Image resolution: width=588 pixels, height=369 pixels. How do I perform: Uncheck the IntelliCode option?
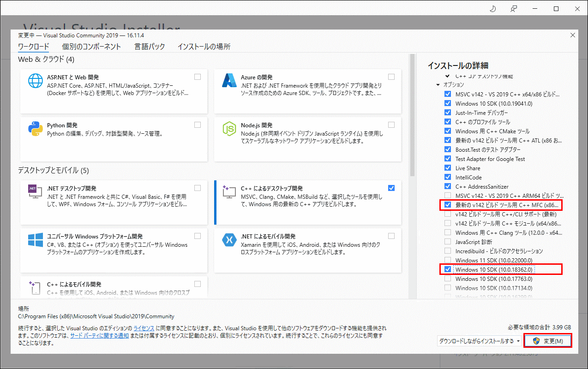[x=447, y=177]
